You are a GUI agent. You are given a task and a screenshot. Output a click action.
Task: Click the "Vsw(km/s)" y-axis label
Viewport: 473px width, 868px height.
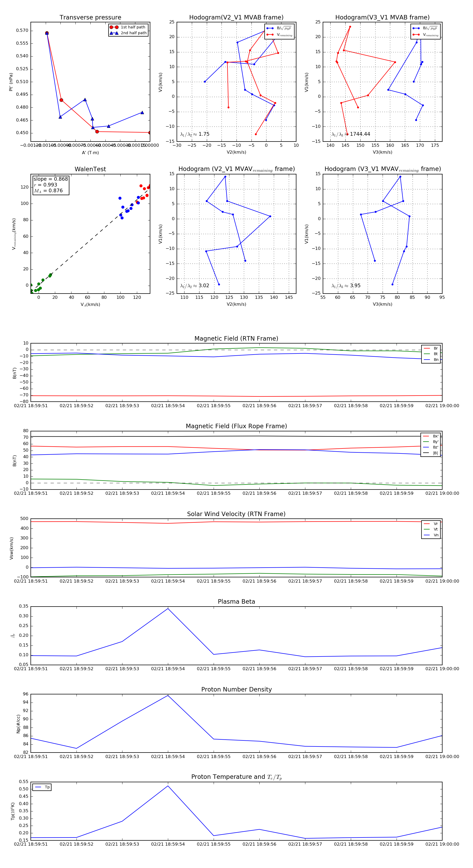tap(12, 548)
